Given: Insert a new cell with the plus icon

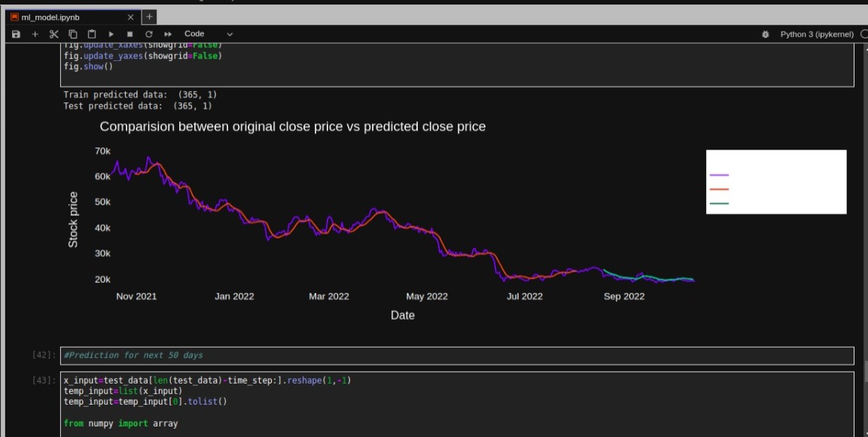Looking at the screenshot, I should pyautogui.click(x=35, y=35).
